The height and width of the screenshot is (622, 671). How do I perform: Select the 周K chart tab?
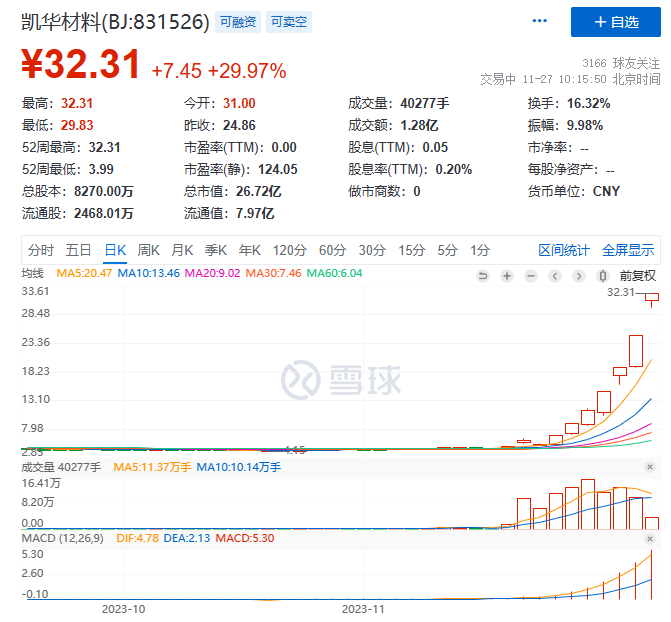point(148,250)
